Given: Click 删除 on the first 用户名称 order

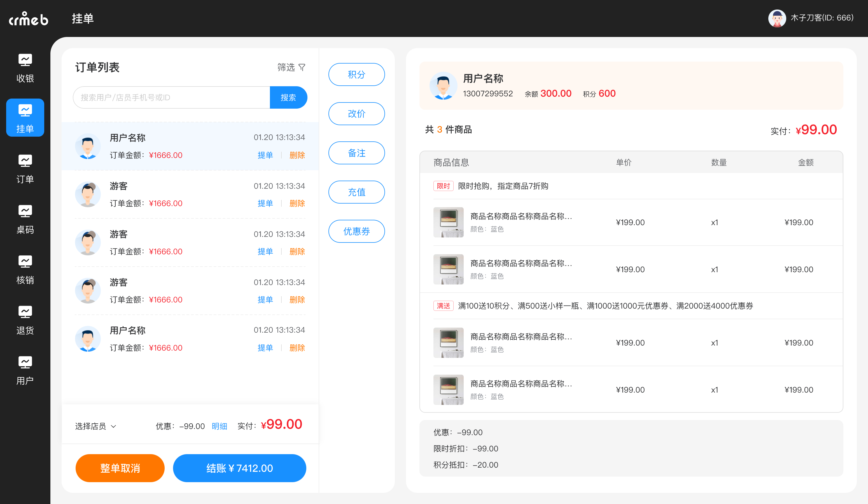Looking at the screenshot, I should pyautogui.click(x=297, y=155).
